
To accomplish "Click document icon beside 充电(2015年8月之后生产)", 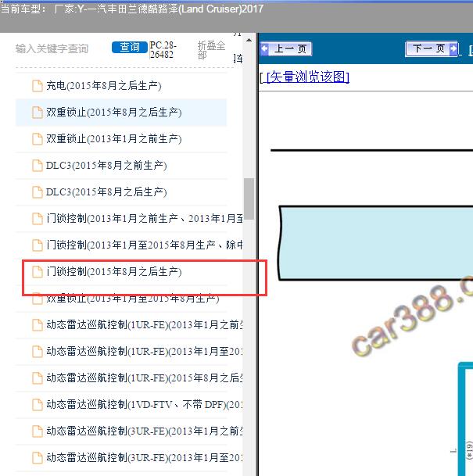I will [x=38, y=86].
